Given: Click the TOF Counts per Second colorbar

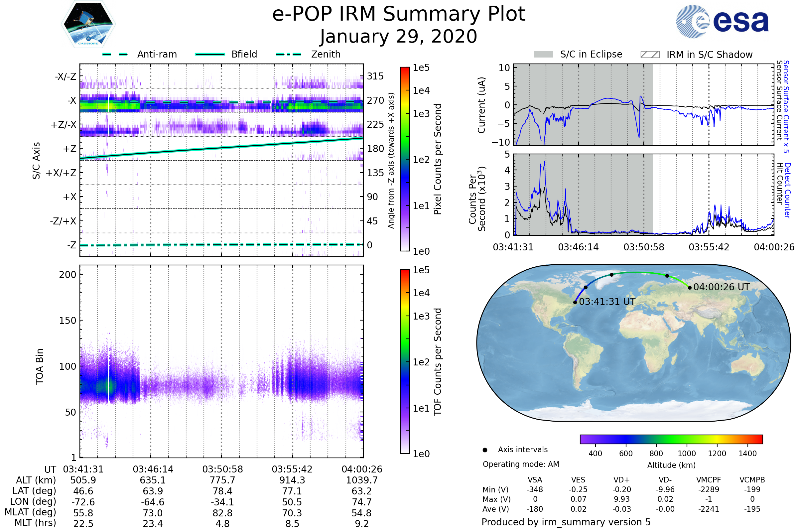Looking at the screenshot, I should point(405,361).
